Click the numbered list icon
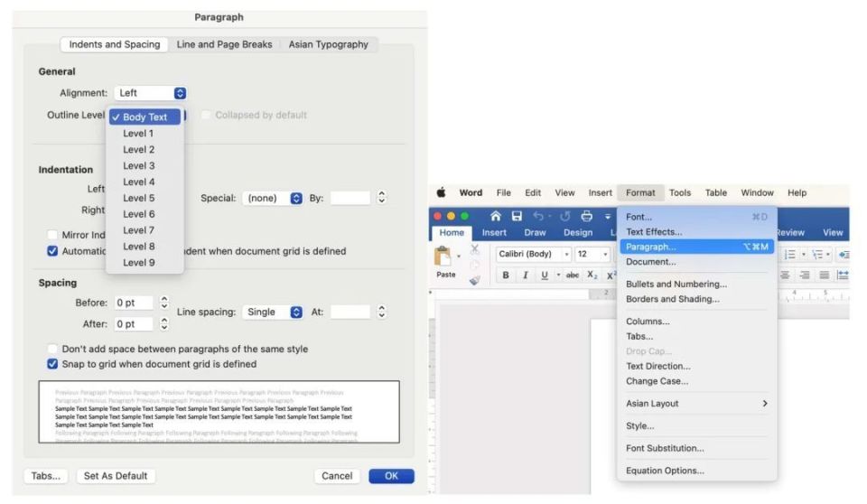The width and height of the screenshot is (867, 504). point(789,255)
